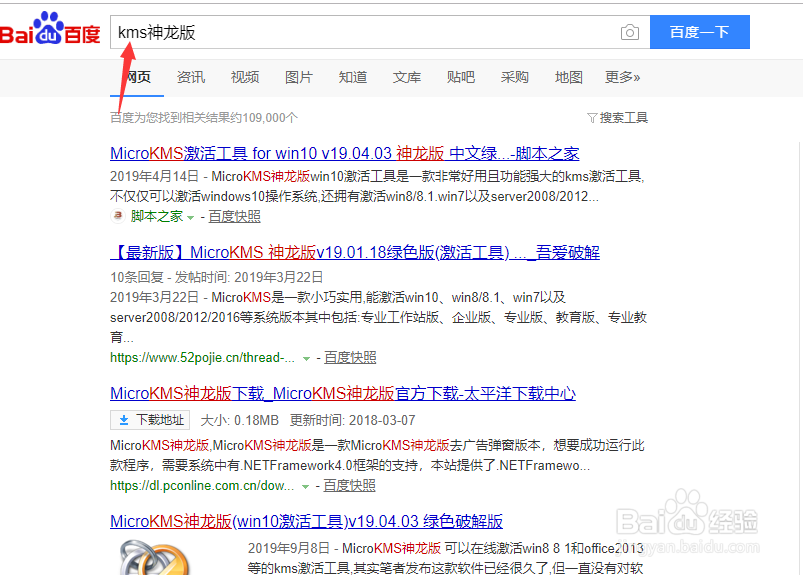Image resolution: width=803 pixels, height=575 pixels.
Task: Switch to the 文库 tab
Action: tap(407, 77)
